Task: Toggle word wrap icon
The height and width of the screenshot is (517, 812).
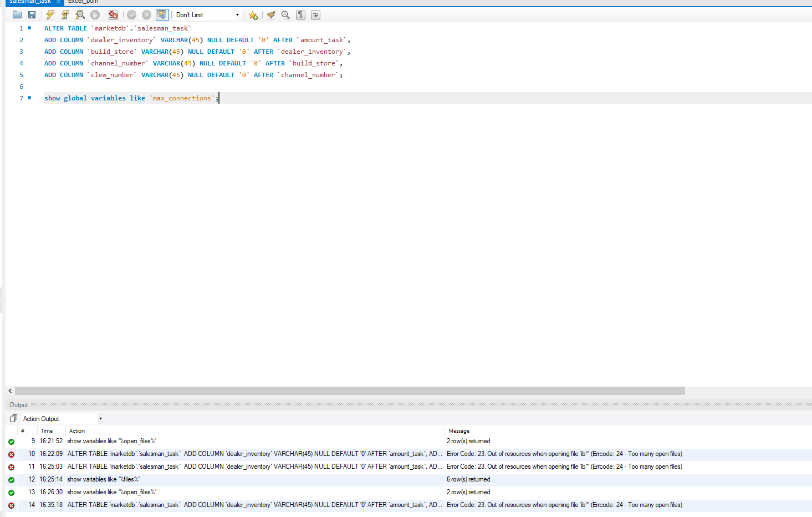Action: coord(315,15)
